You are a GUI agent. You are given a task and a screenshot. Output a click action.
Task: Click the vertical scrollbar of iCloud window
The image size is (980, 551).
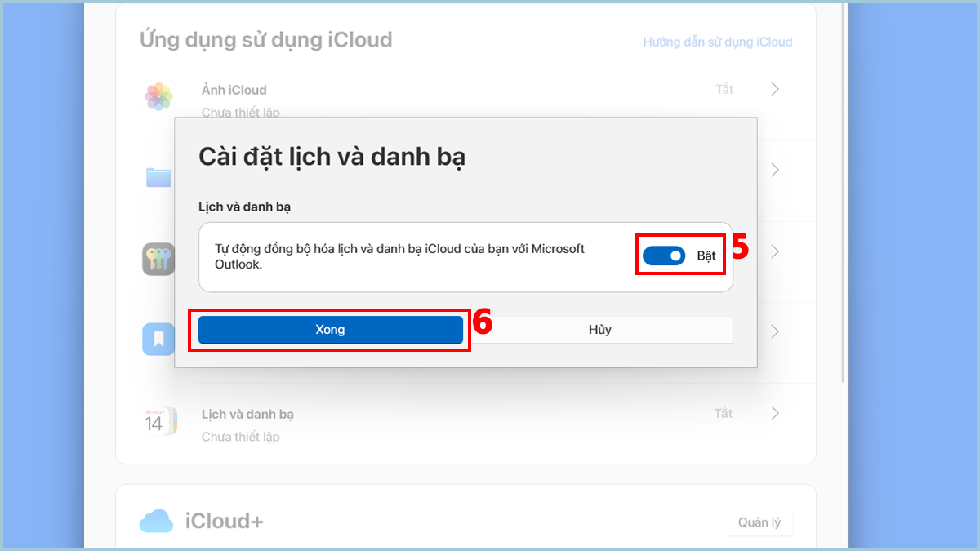click(x=844, y=194)
